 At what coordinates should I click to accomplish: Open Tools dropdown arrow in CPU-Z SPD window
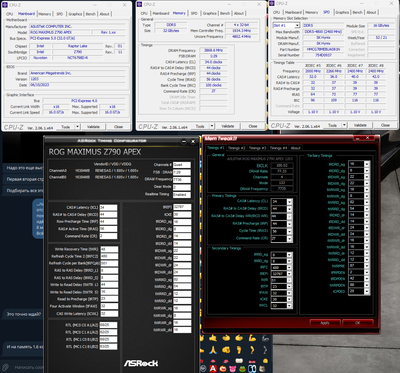pyautogui.click(x=344, y=125)
